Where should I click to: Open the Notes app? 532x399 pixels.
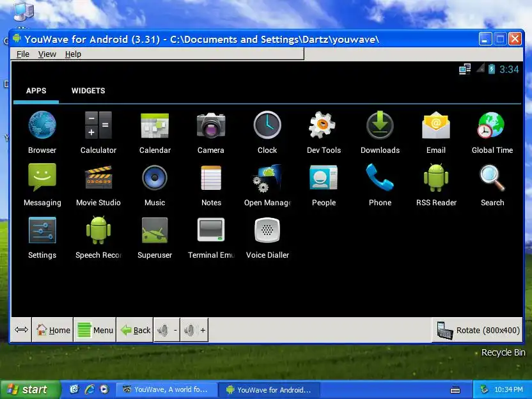click(211, 185)
